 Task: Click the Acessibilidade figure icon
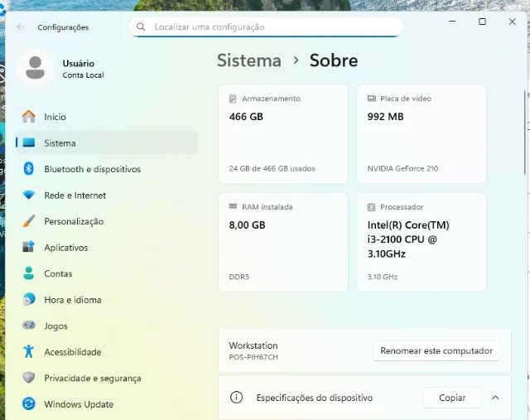[29, 351]
